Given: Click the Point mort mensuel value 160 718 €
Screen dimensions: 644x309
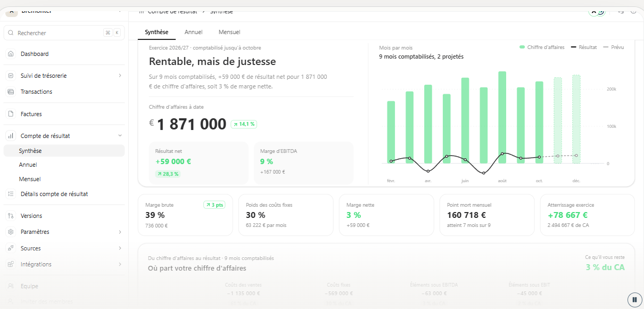Looking at the screenshot, I should coord(467,215).
